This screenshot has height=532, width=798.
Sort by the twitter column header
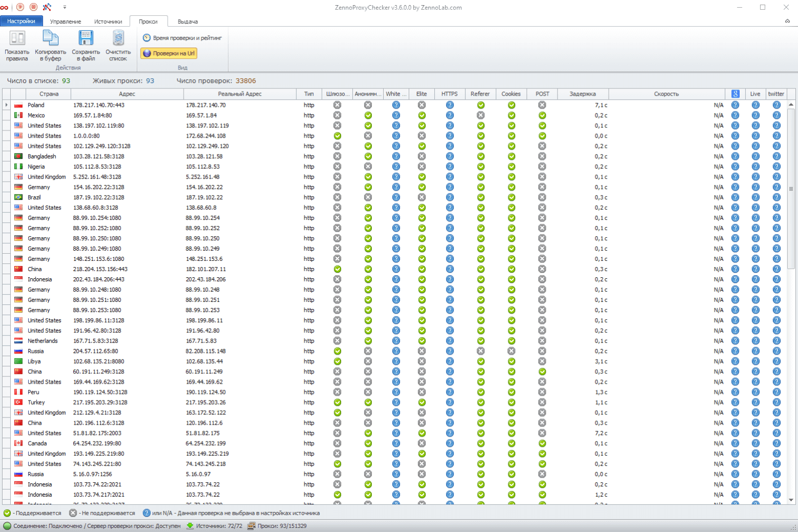pos(776,94)
